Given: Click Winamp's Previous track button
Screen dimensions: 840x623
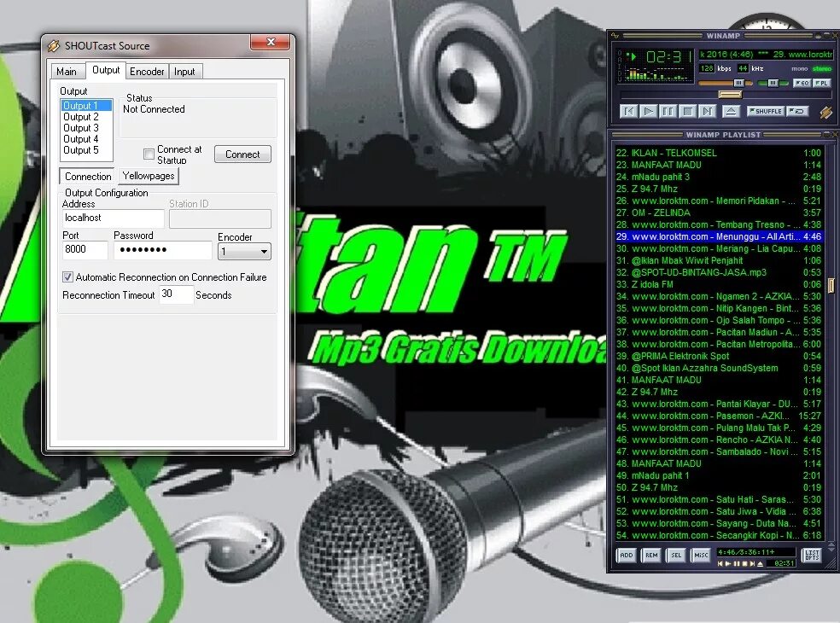Looking at the screenshot, I should [x=629, y=111].
